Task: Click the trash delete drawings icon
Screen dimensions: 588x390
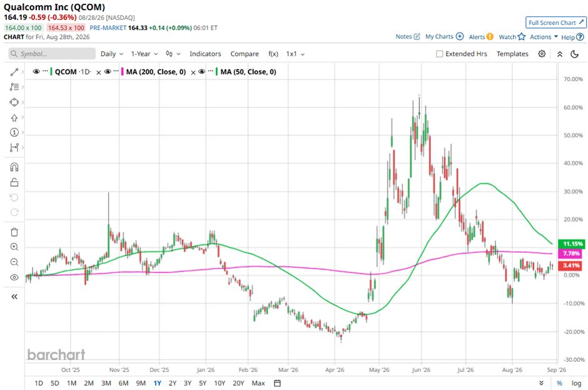Action: pyautogui.click(x=14, y=232)
